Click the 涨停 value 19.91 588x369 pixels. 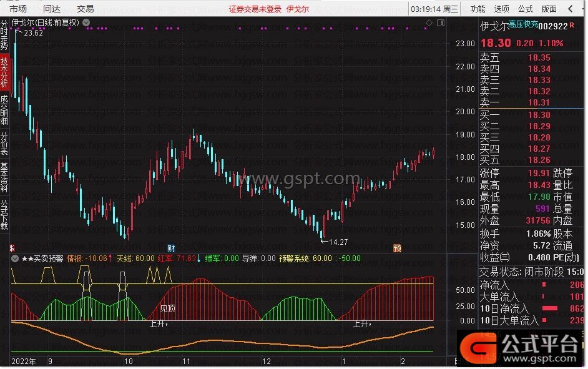click(x=539, y=173)
